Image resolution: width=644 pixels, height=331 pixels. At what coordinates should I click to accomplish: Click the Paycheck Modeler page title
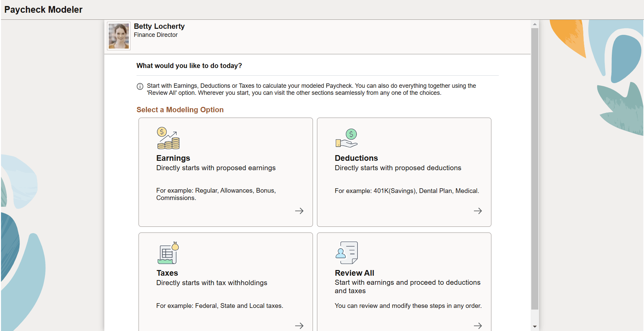(43, 10)
